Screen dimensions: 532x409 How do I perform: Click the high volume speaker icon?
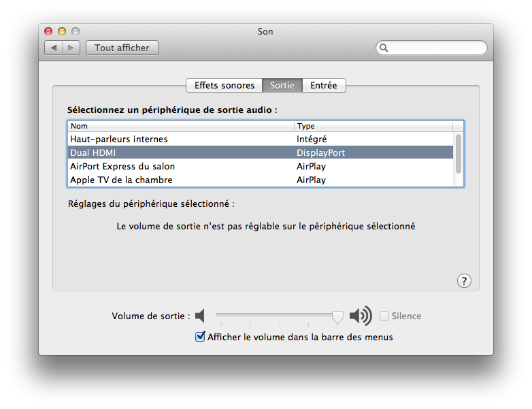point(360,316)
